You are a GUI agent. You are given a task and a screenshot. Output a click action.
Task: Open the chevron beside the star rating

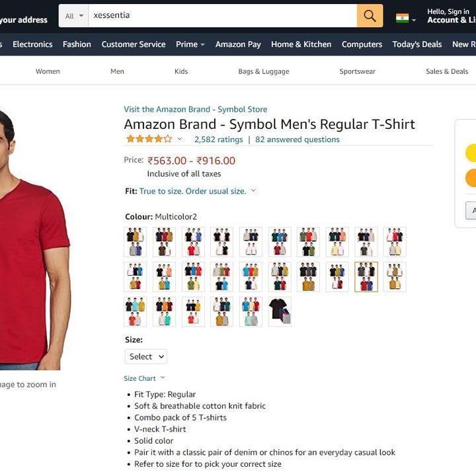[x=179, y=139]
